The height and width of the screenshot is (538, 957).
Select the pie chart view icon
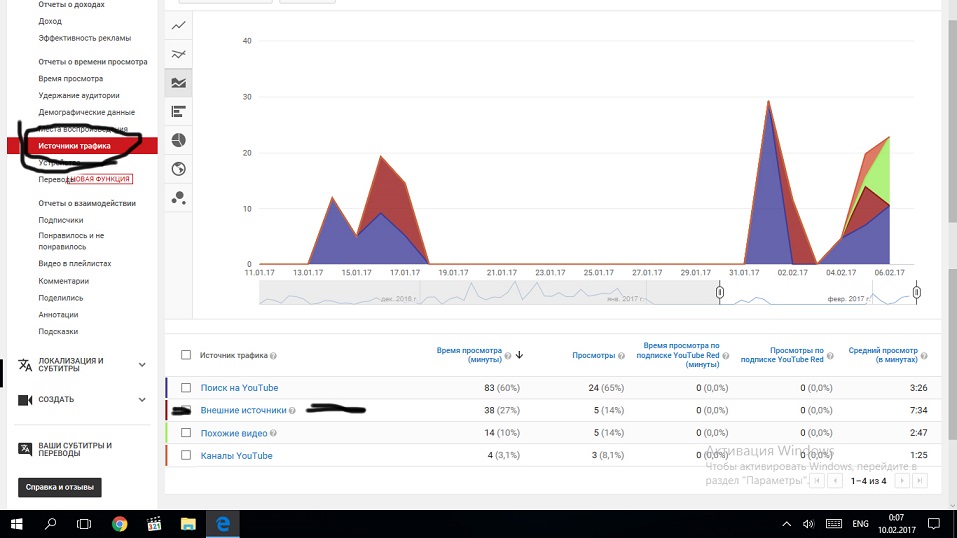tap(178, 140)
